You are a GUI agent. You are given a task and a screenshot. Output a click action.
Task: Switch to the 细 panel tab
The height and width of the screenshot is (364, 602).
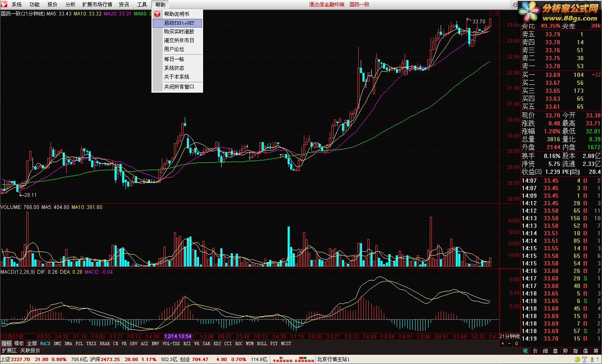[x=545, y=351]
